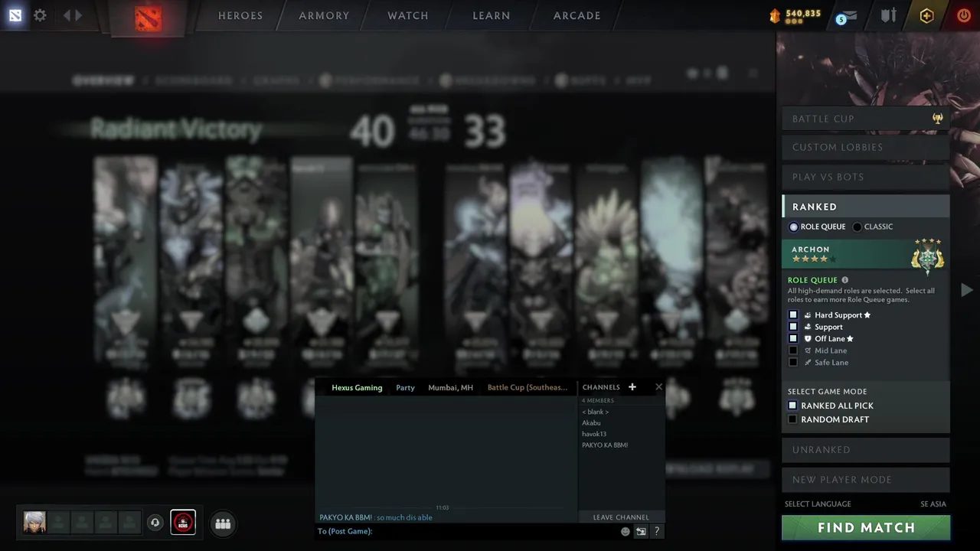
Task: Open the shield and sword loadout icon
Action: point(888,15)
